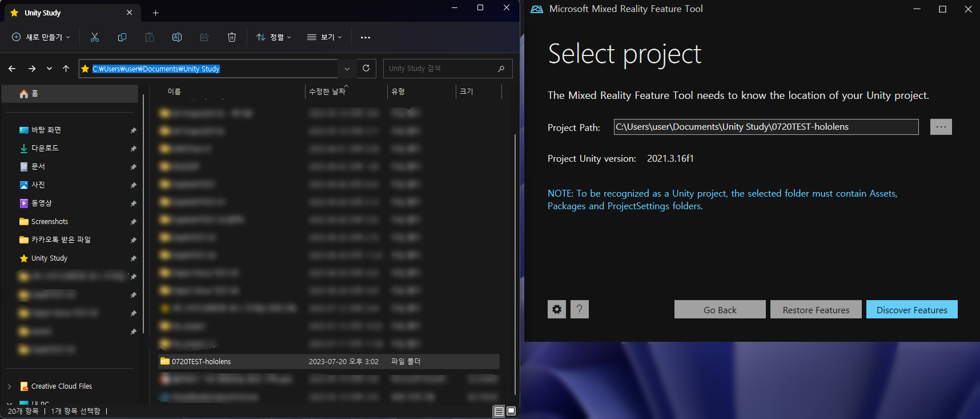
Task: Click the Explorer address bar path
Action: click(x=156, y=69)
